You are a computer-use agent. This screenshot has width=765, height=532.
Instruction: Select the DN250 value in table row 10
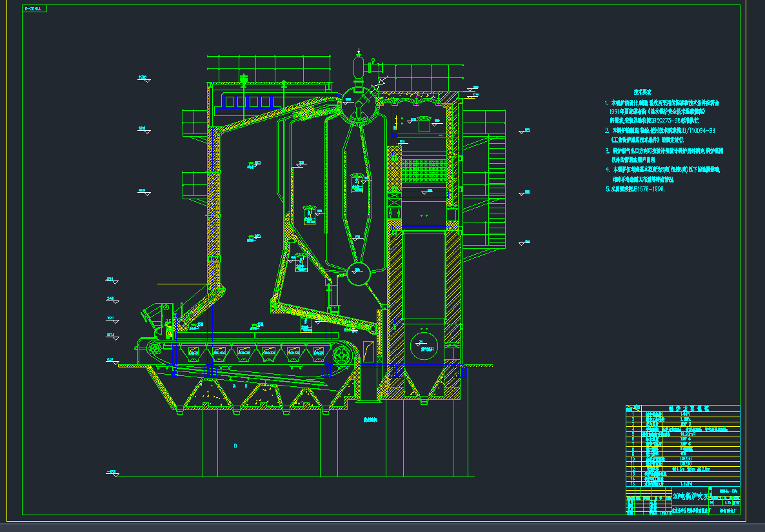[685, 458]
